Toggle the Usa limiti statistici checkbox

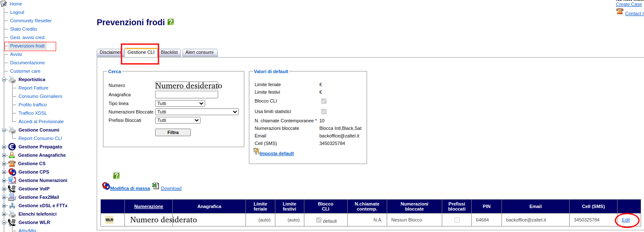(324, 111)
